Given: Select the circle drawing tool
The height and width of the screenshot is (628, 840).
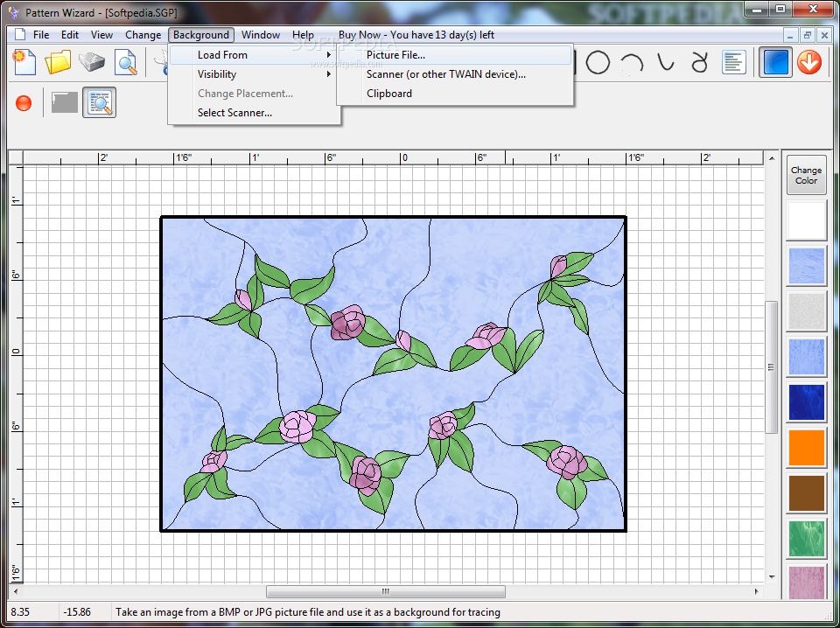Looking at the screenshot, I should 598,63.
